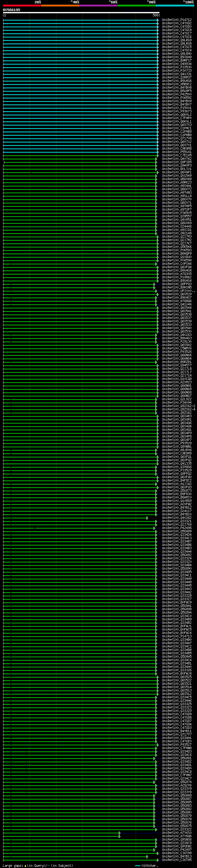197x868 pixels.
Task: Select the UniRef100_Q6S4R3 label
Action: click(x=177, y=416)
